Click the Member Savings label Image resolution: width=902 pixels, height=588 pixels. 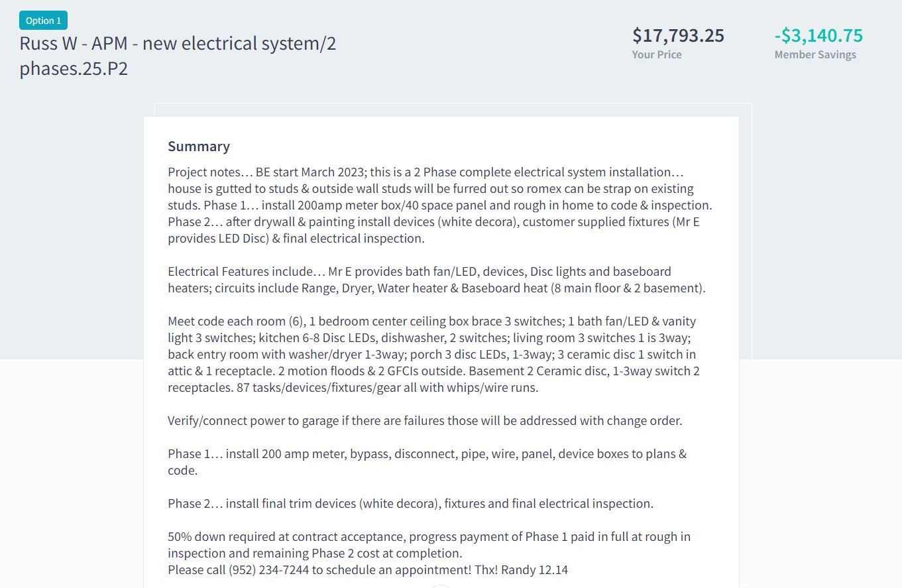click(815, 54)
